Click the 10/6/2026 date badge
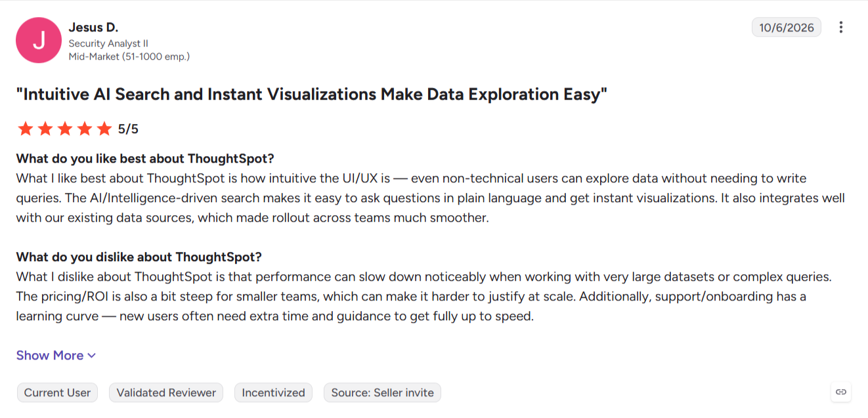 click(787, 28)
